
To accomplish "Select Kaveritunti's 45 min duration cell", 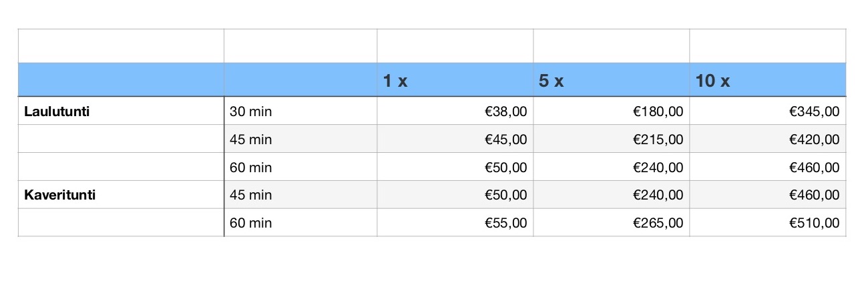I will 300,195.
